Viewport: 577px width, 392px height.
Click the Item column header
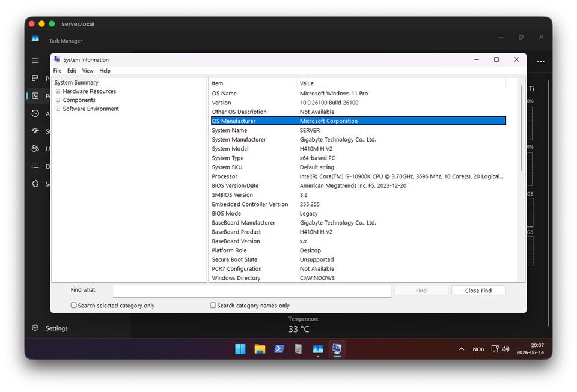[x=253, y=83]
